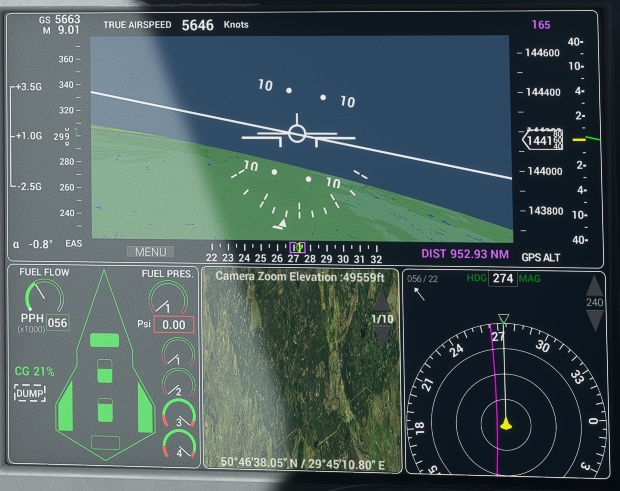
Task: Select the full forward fuel tank rectangle
Action: click(105, 340)
